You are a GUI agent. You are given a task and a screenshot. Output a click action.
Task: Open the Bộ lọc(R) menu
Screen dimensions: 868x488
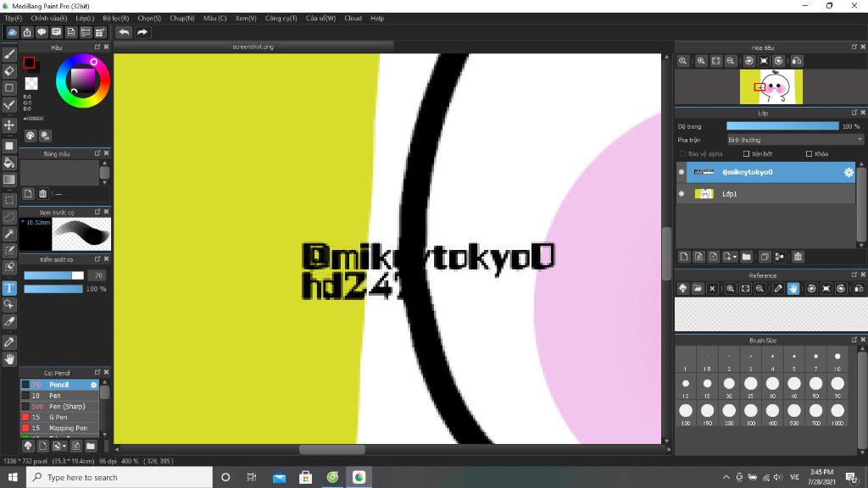coord(115,19)
